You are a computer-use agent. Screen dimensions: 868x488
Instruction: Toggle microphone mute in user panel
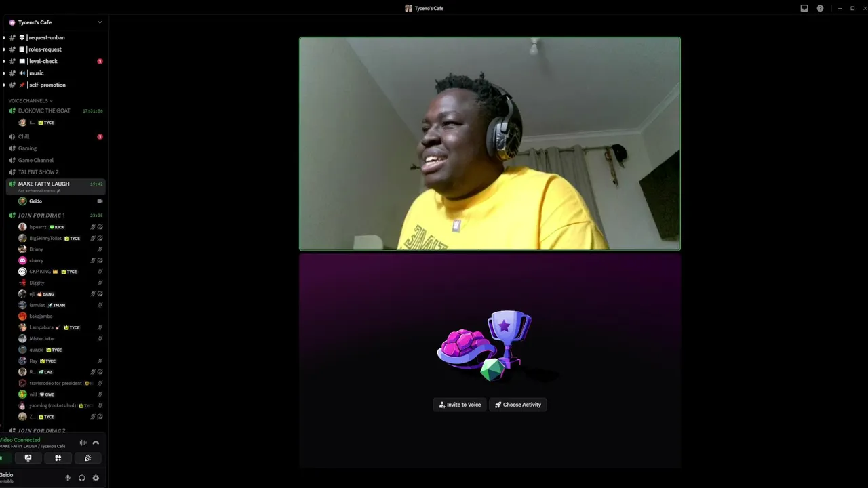click(68, 478)
